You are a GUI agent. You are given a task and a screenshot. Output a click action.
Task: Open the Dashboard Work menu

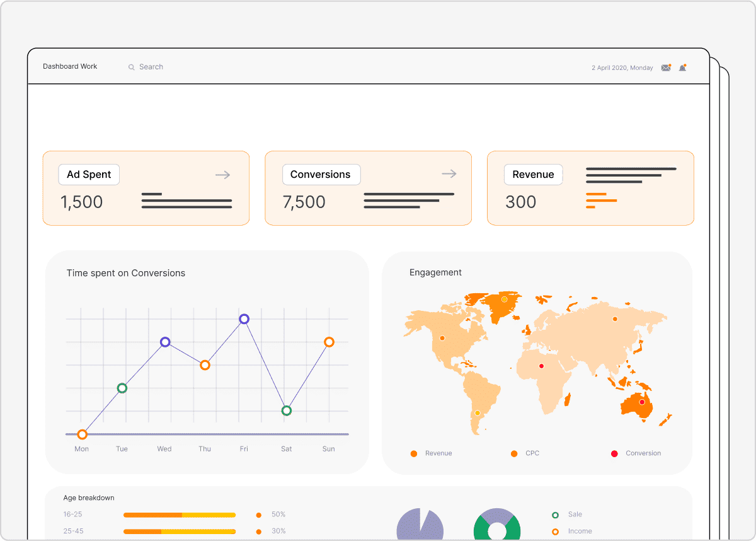pos(69,66)
